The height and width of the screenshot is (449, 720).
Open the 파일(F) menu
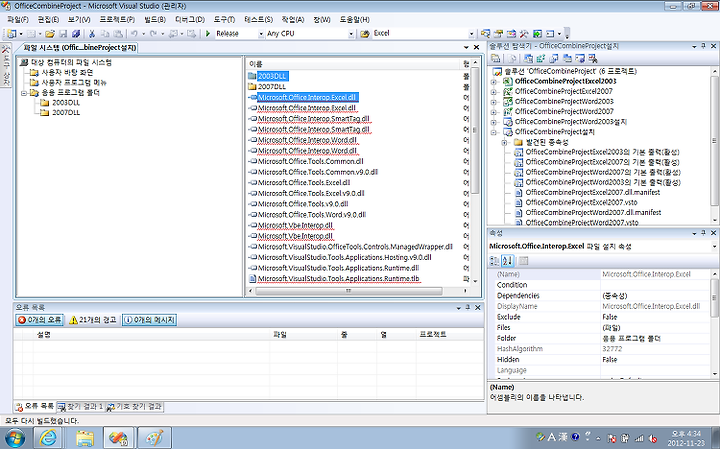coord(17,20)
